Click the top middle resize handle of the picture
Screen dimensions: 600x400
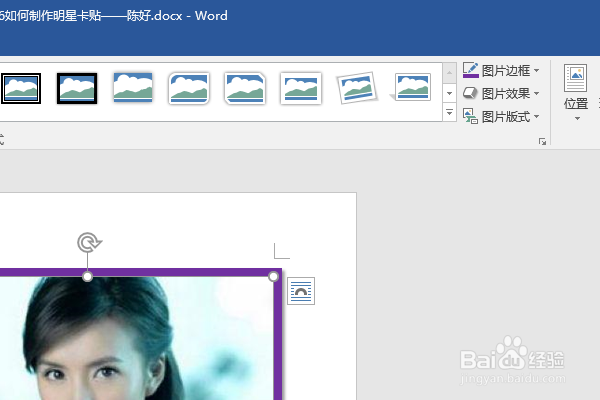(88, 276)
